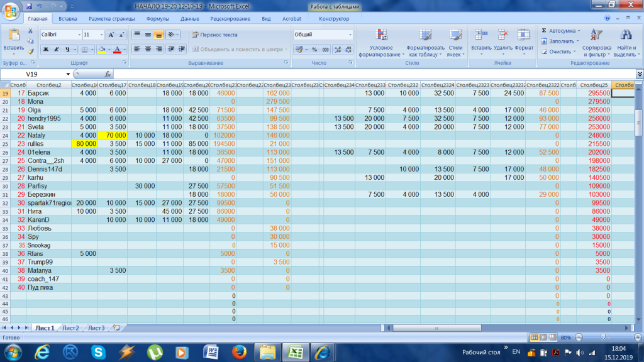Open the font name Calibri dropdown
The height and width of the screenshot is (362, 644).
click(79, 35)
